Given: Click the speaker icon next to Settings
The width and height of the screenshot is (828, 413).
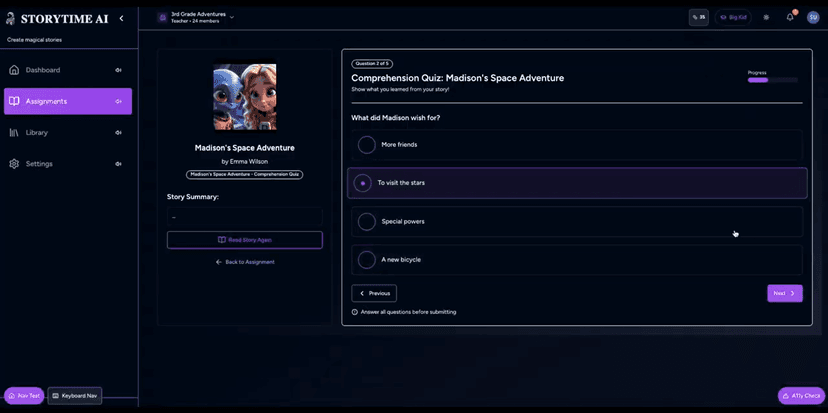Looking at the screenshot, I should point(118,164).
